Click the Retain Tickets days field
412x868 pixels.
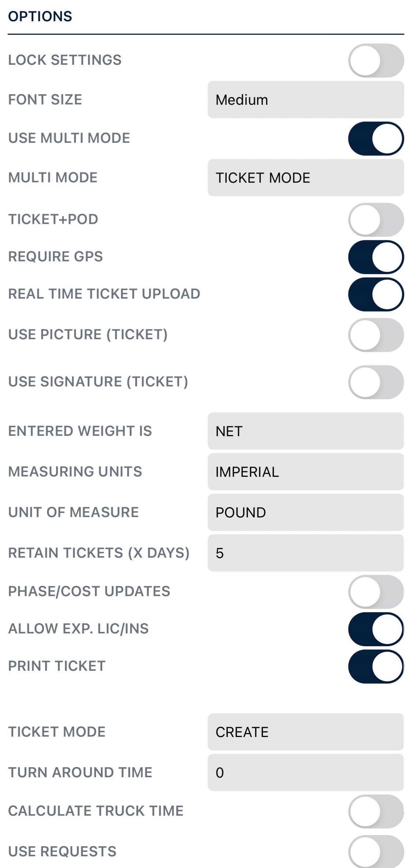click(305, 553)
